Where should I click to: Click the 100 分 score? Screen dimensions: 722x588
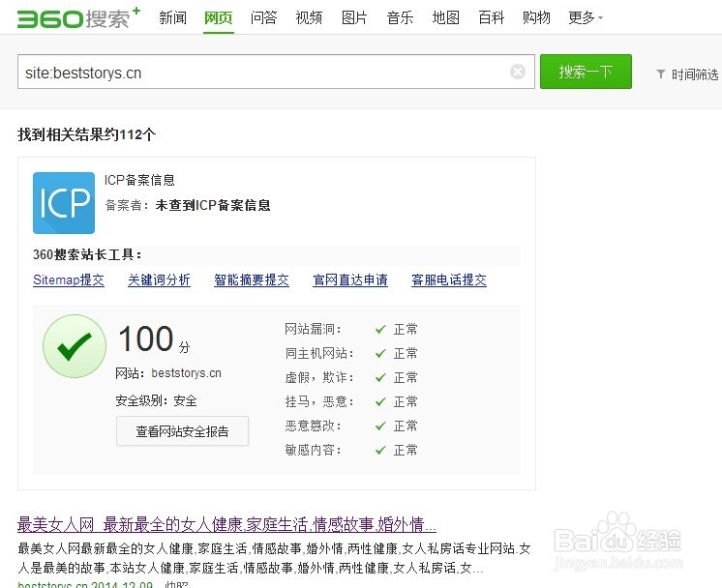[x=154, y=338]
